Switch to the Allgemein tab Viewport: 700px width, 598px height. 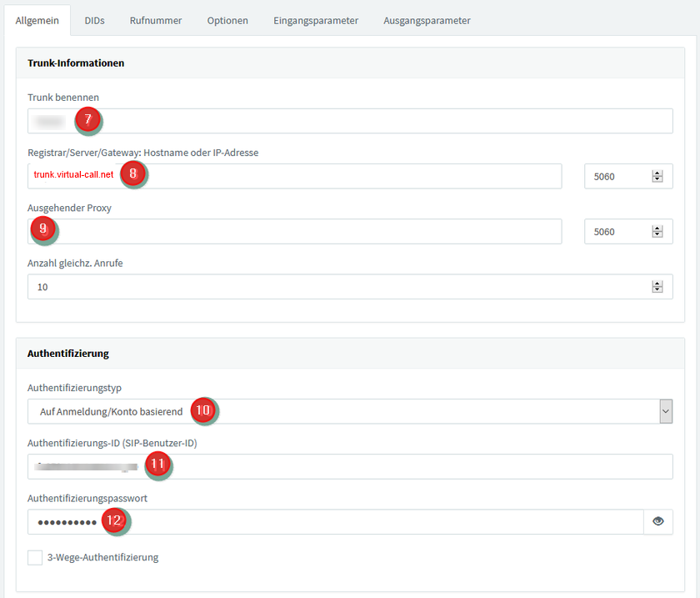point(37,21)
